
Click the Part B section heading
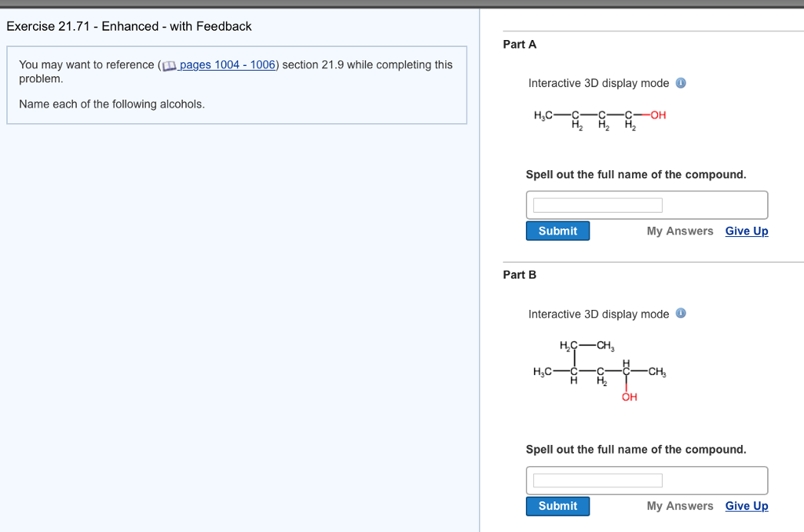coord(520,275)
